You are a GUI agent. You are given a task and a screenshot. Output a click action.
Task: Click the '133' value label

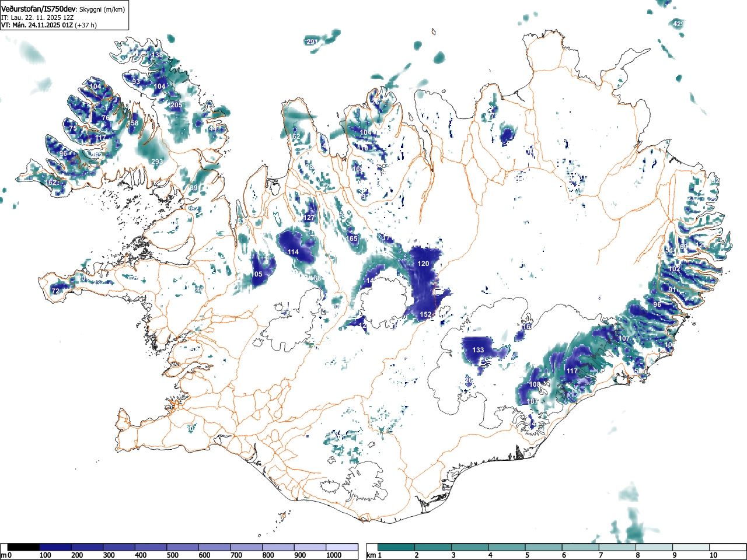tap(478, 350)
